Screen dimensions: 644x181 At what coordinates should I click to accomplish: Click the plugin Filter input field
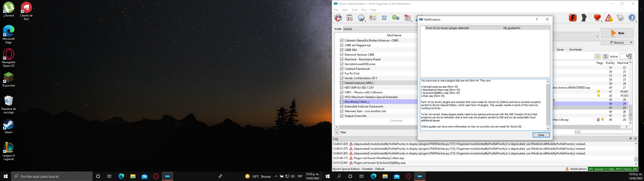coord(603,132)
